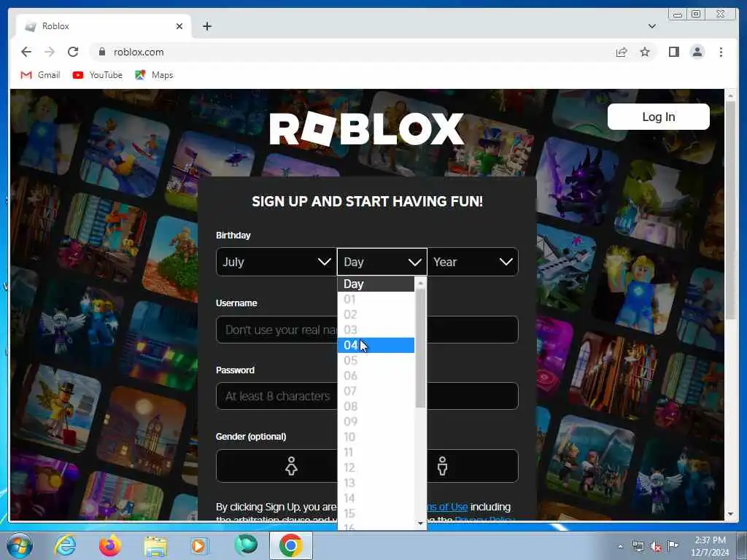
Task: Open a new browser tab
Action: pyautogui.click(x=206, y=26)
